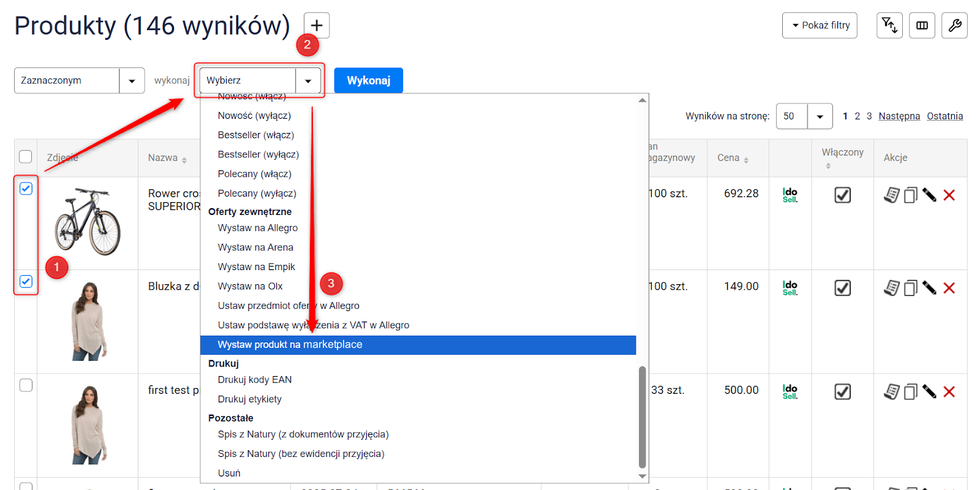The height and width of the screenshot is (490, 980).
Task: Go to the Następna page link
Action: tap(899, 116)
